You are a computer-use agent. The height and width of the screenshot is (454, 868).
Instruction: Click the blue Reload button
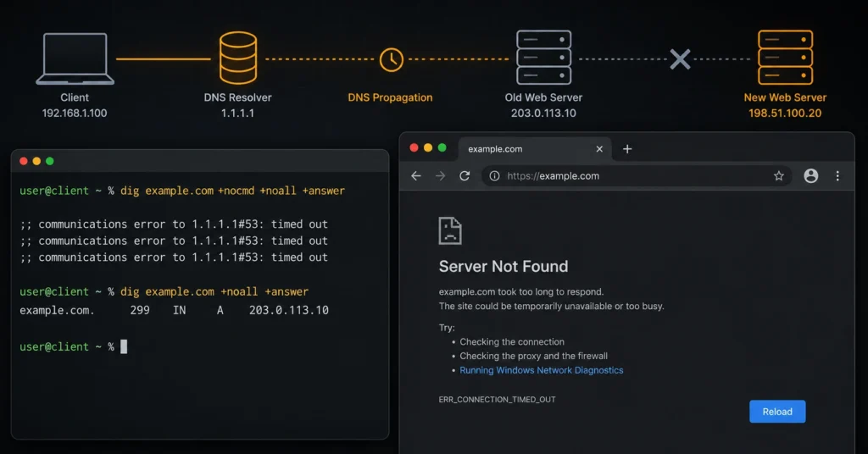tap(777, 412)
